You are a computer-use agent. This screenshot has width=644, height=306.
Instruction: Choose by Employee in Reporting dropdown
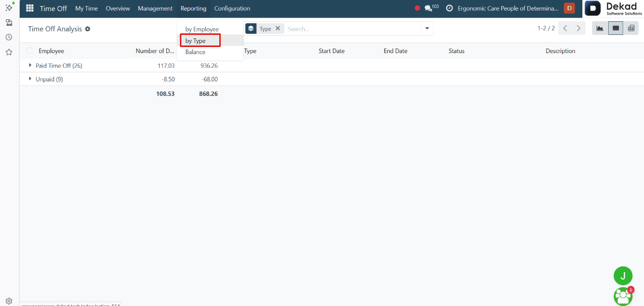202,29
